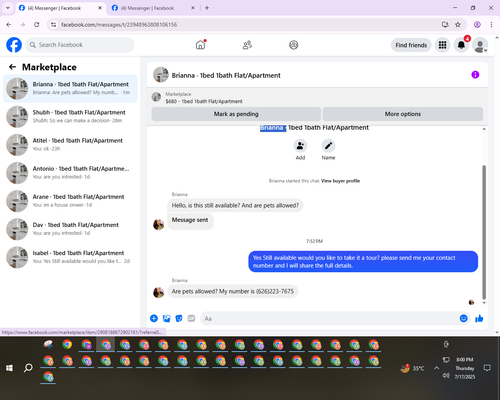
Task: Bookmark this page star icon
Action: coord(458,25)
